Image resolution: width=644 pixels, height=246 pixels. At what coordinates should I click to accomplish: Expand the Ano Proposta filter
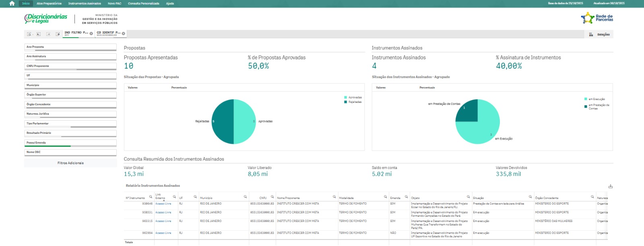coord(70,47)
